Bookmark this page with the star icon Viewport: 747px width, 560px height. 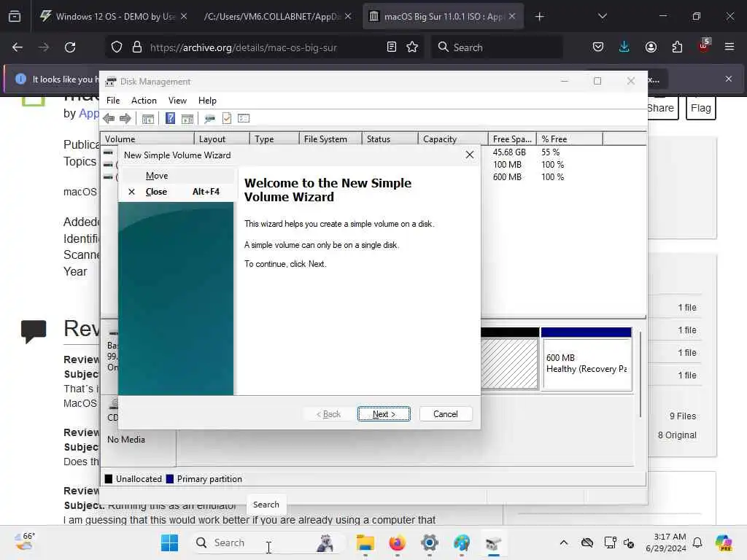pos(412,47)
